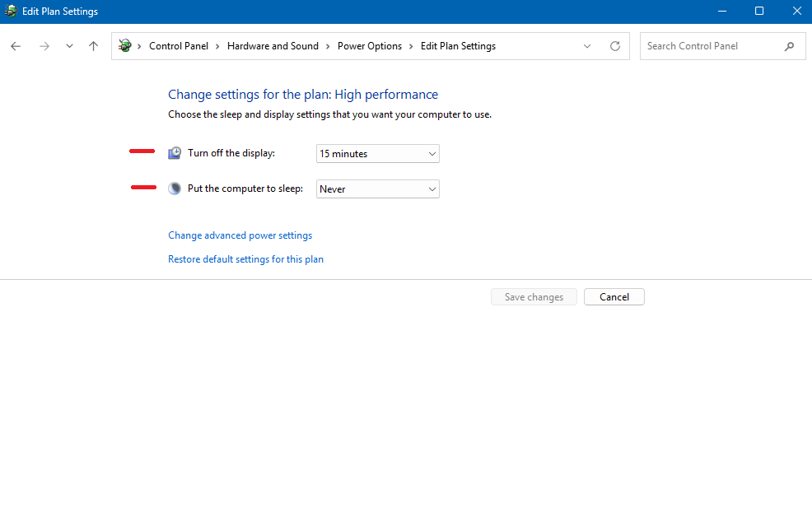Navigate to Power Options breadcrumb
Viewport: 812px width, 512px height.
tap(370, 46)
